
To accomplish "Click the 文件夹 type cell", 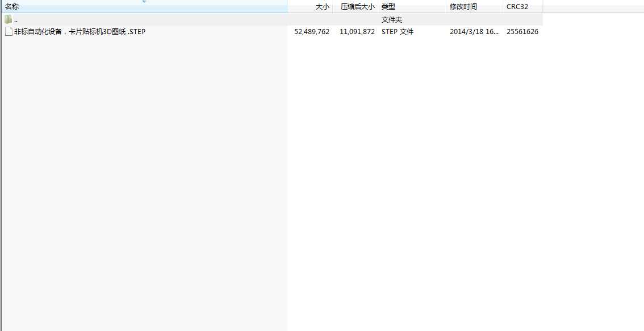I will 392,20.
